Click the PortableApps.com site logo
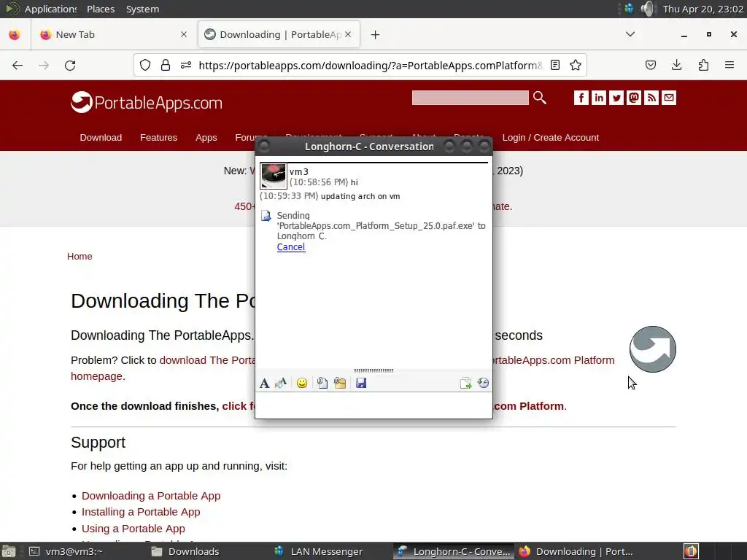 coord(147,102)
